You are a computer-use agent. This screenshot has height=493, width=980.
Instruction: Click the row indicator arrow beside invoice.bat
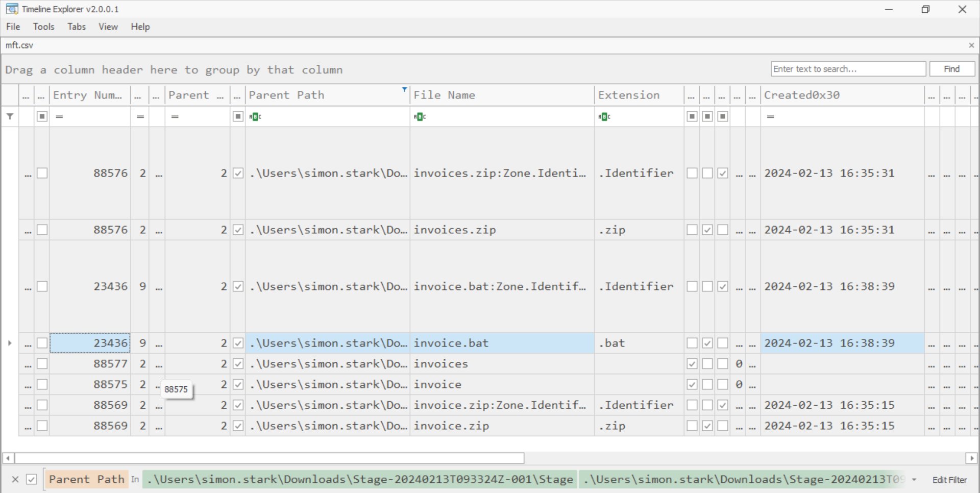10,343
